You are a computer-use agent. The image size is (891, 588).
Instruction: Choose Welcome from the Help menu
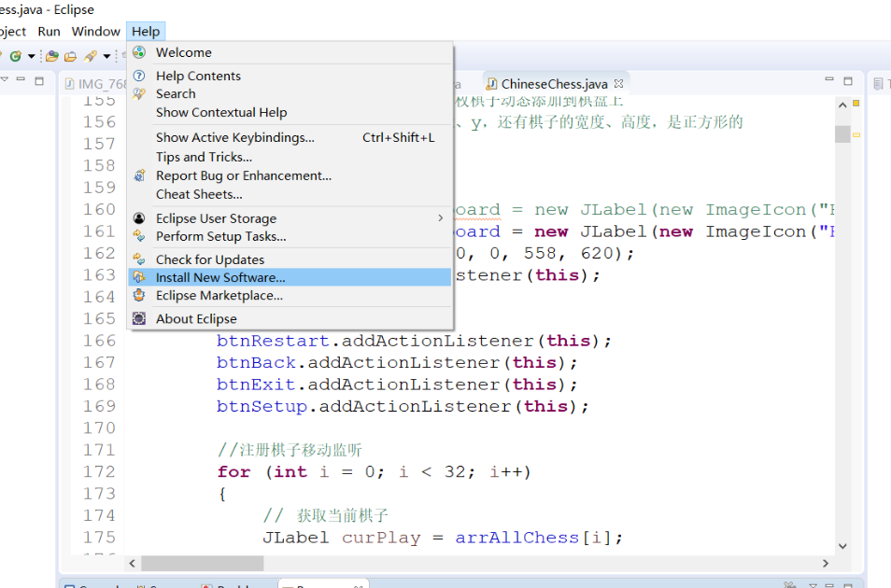click(290, 52)
